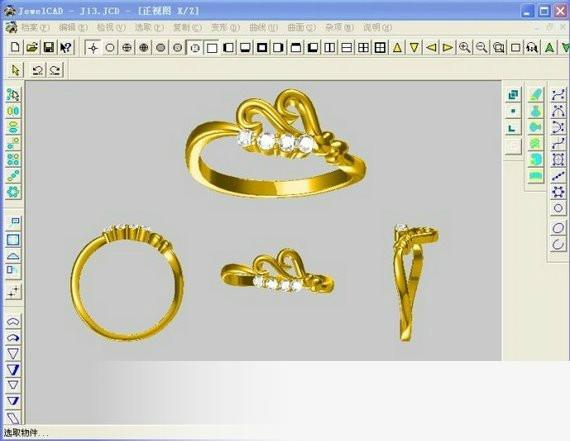Image resolution: width=570 pixels, height=441 pixels.
Task: Click the teal fish-shaped deform icon
Action: 536,127
